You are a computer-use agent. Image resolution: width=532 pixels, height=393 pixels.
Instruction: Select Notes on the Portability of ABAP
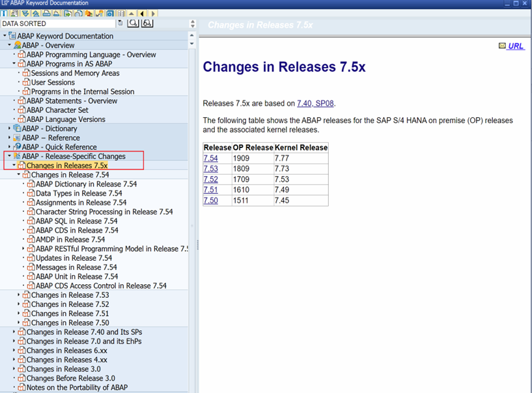click(77, 388)
